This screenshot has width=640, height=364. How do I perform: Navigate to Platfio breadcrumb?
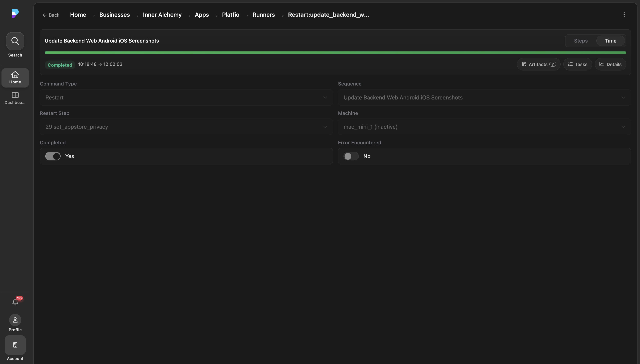tap(231, 15)
